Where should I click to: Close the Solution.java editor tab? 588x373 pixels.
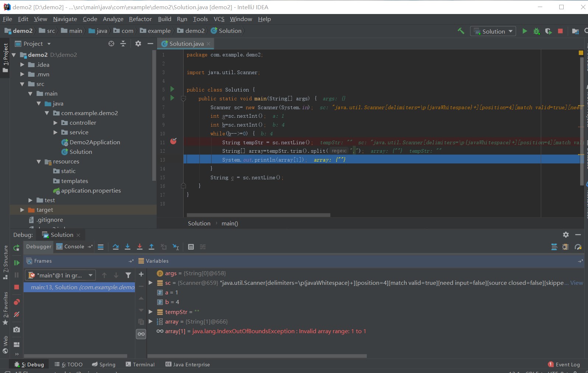pos(208,44)
